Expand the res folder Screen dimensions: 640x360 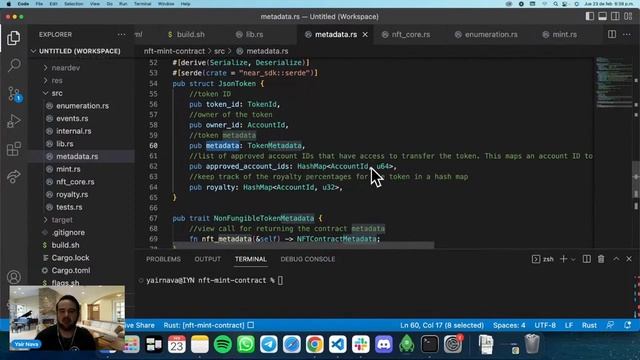[x=57, y=81]
